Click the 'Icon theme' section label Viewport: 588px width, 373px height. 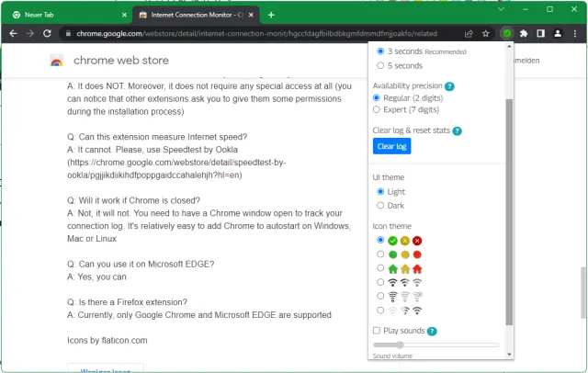pos(392,226)
